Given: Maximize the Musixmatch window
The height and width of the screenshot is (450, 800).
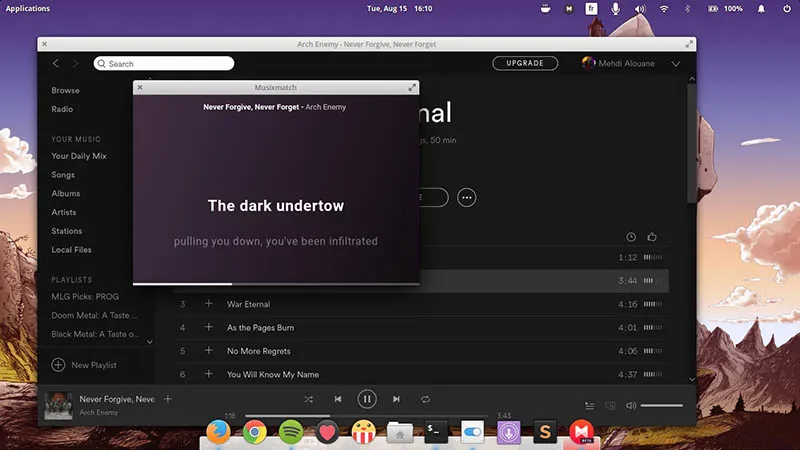Looking at the screenshot, I should (x=412, y=88).
